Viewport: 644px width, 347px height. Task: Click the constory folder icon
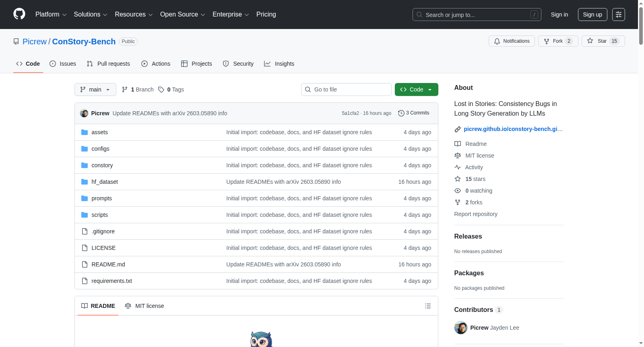point(85,165)
